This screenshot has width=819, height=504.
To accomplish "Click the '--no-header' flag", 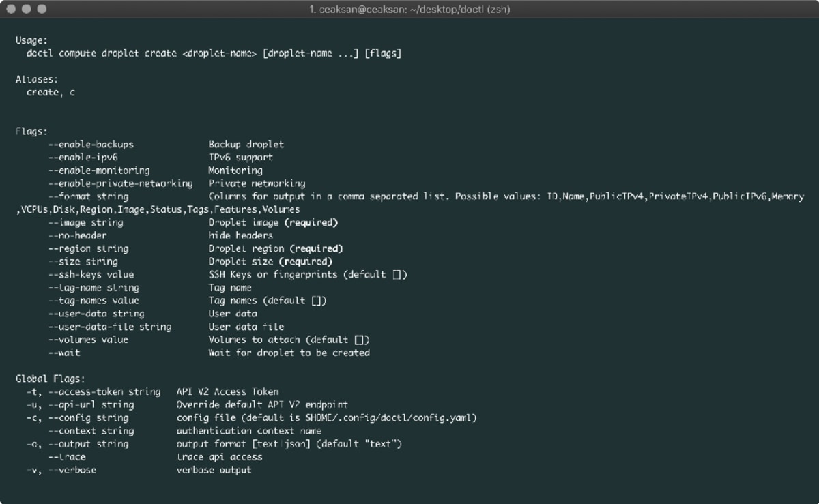I will [77, 235].
